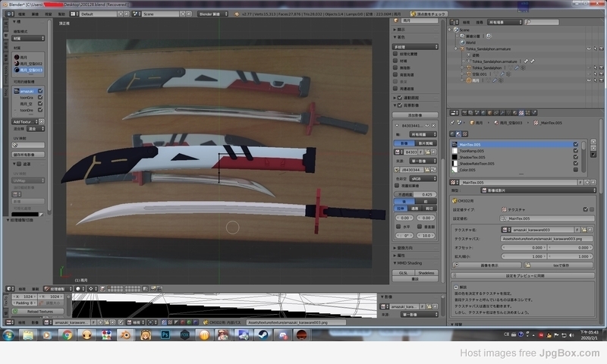Toggle the _MainTex.005 texture slot checkbox

coord(576,144)
